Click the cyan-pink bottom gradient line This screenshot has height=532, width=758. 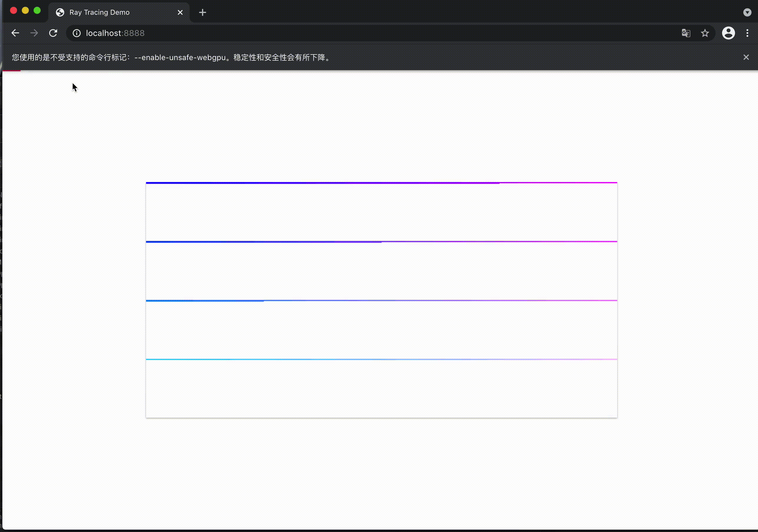coord(381,359)
